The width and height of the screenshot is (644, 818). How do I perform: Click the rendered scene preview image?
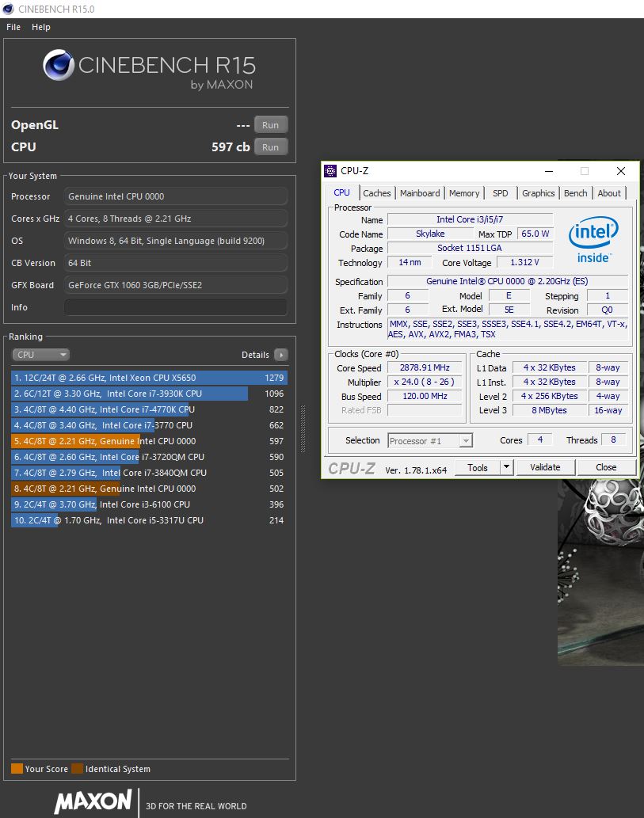pos(600,571)
